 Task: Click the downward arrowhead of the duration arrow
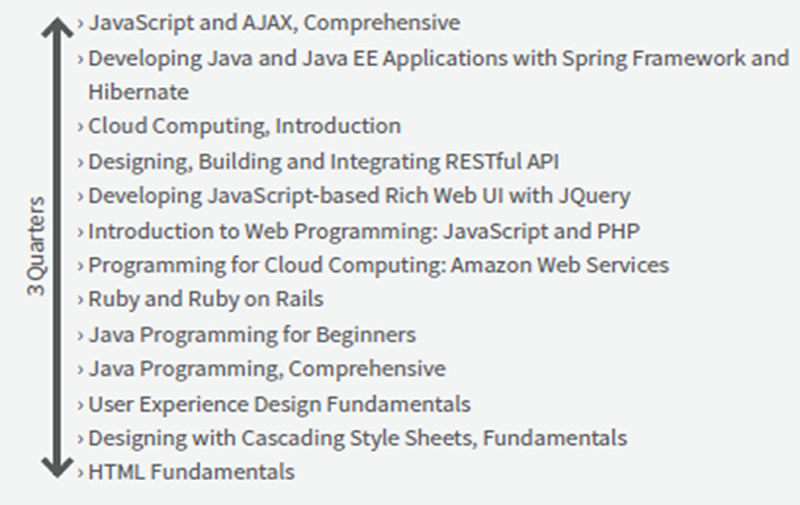point(57,467)
